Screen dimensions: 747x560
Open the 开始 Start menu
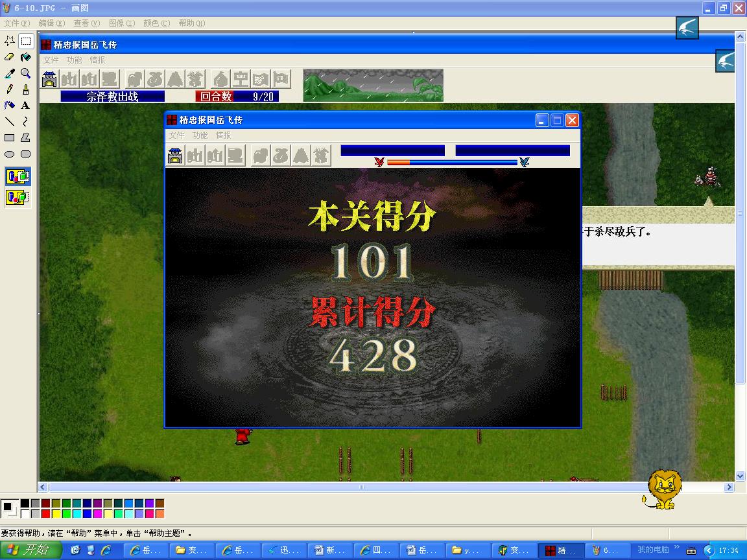coord(31,550)
